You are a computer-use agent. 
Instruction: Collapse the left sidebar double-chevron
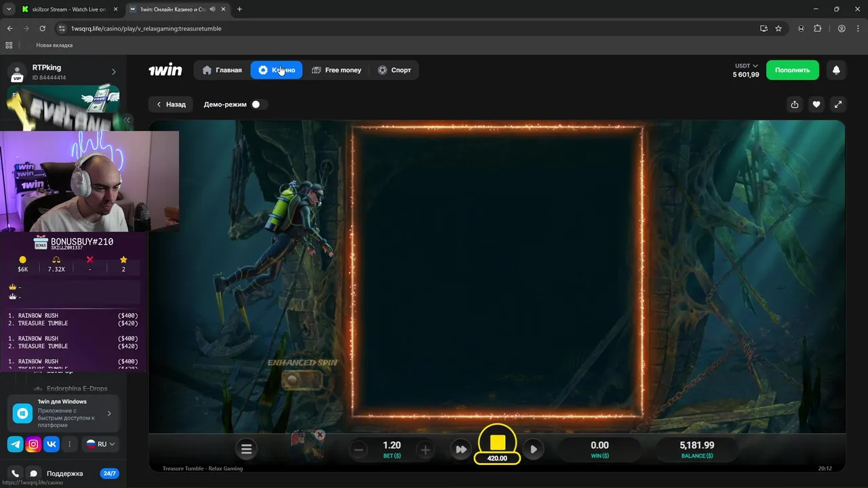coord(127,120)
